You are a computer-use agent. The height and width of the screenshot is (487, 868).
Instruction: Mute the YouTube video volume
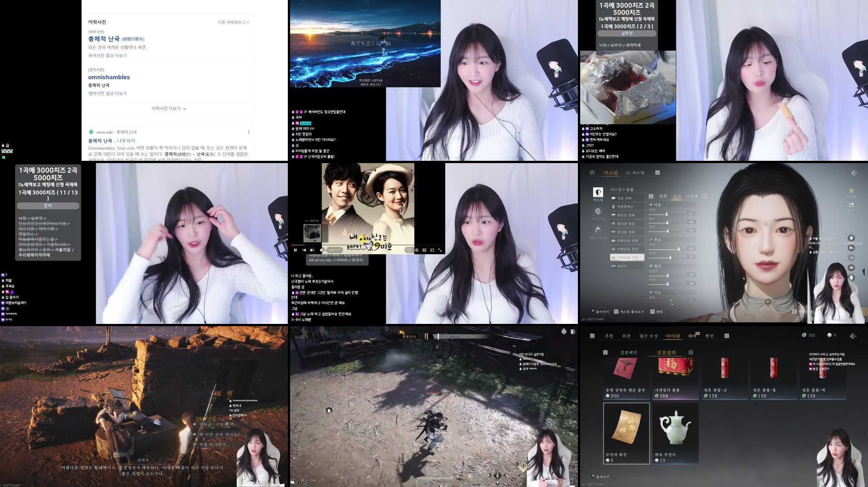pos(322,250)
